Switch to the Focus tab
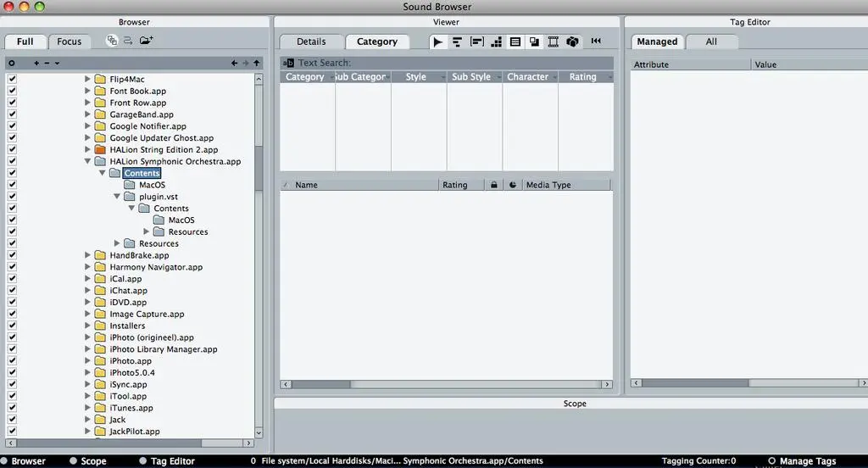This screenshot has height=468, width=868. click(70, 42)
